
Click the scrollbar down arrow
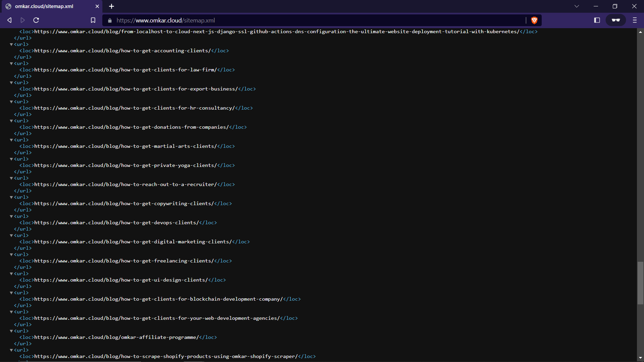(x=640, y=358)
